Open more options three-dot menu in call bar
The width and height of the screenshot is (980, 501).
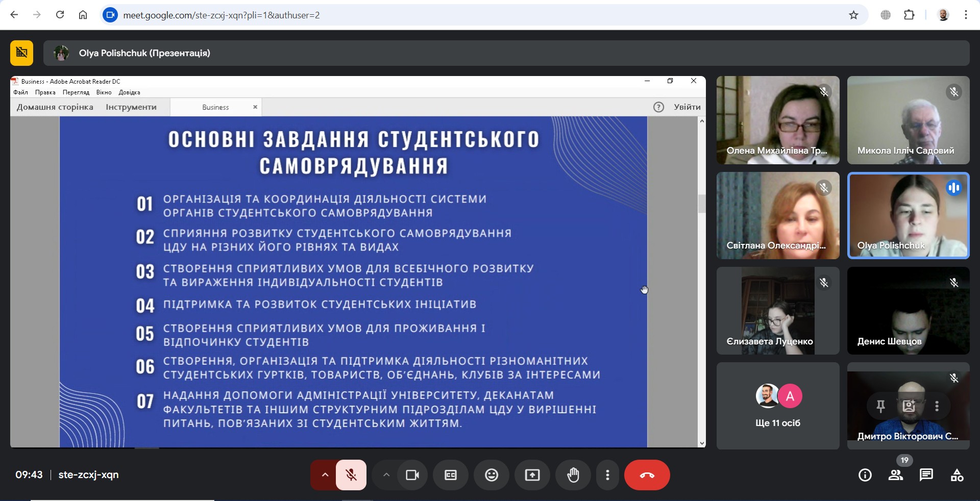[607, 475]
